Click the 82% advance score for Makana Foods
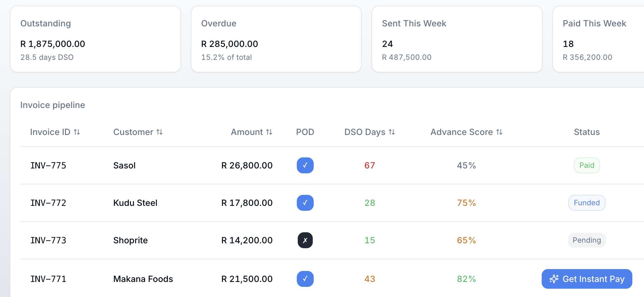The height and width of the screenshot is (297, 644). [466, 279]
